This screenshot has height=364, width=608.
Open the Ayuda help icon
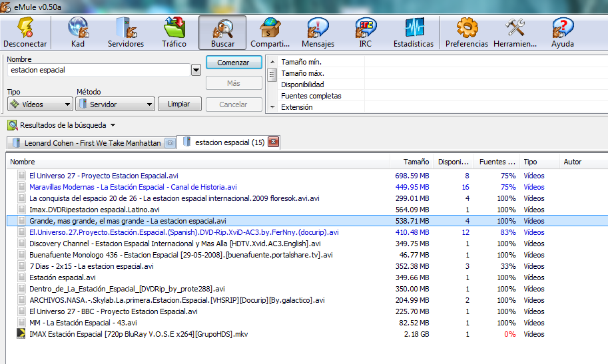tap(563, 33)
